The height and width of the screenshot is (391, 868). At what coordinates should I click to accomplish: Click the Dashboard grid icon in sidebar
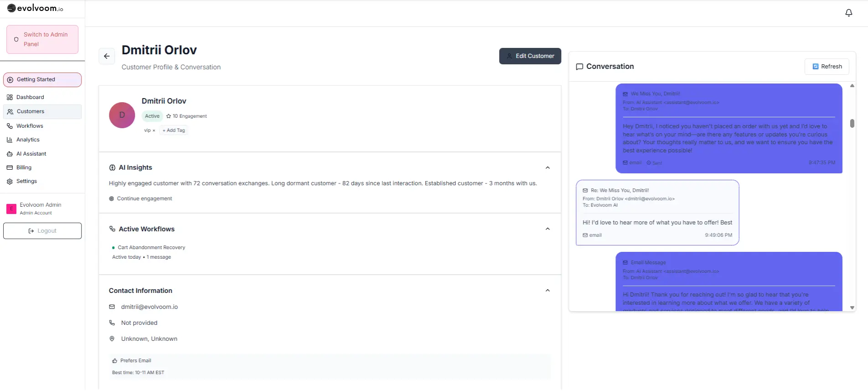10,97
